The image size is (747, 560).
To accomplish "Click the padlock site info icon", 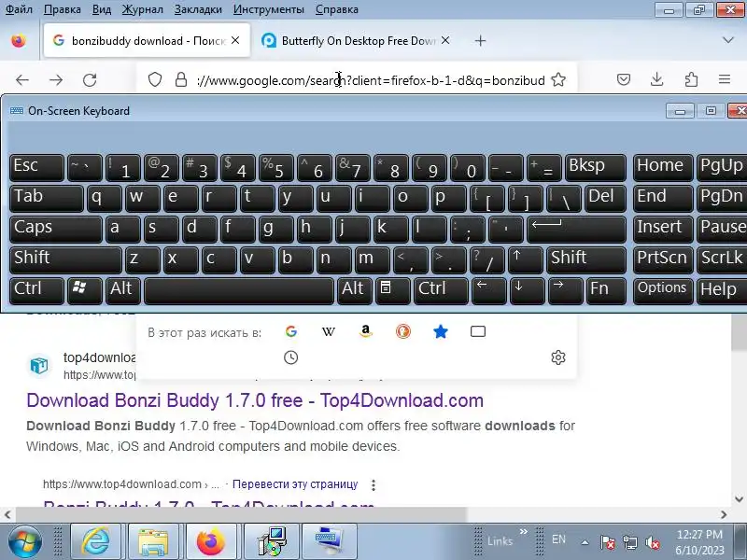I will 181,79.
